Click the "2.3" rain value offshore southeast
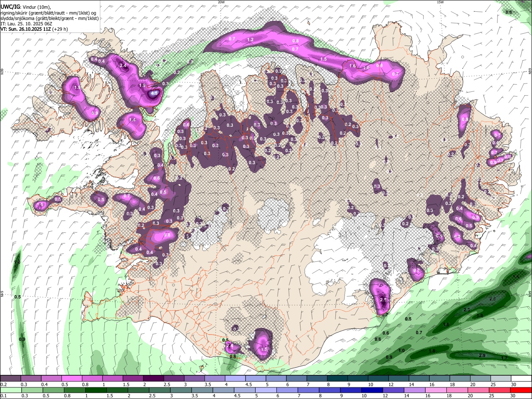 click(x=467, y=310)
